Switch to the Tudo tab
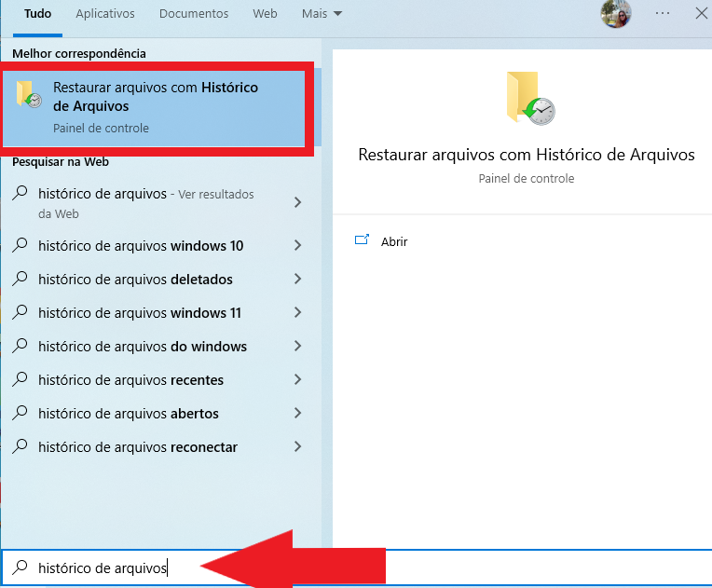 click(37, 14)
